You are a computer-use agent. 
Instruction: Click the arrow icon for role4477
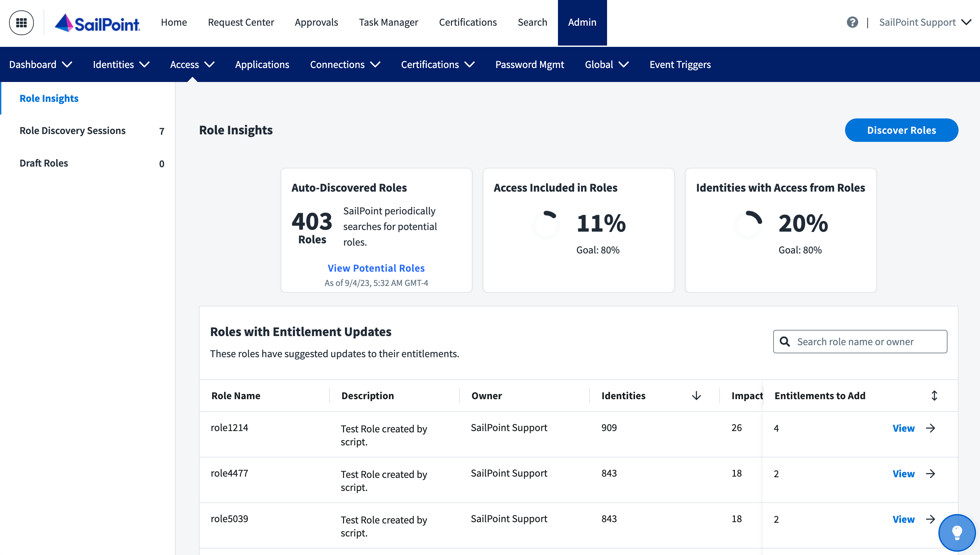931,474
